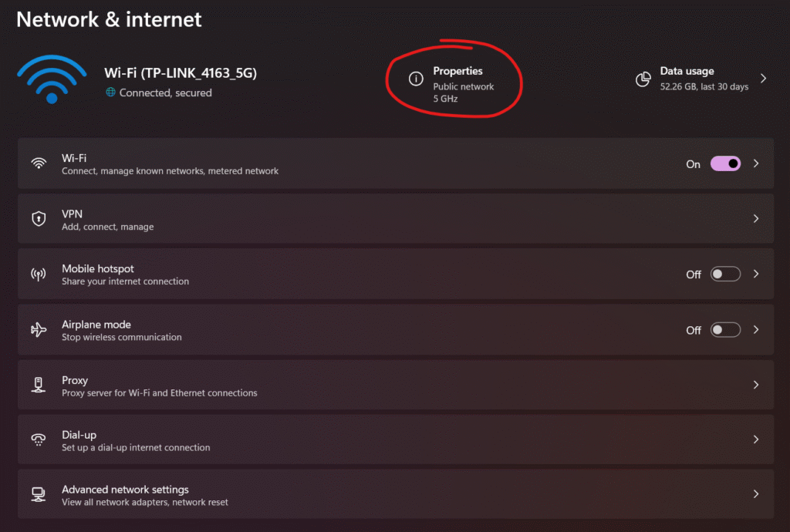Click the Wi-Fi (TP-LINK_4163_5G) network name
Screen dimensions: 790x532
pos(181,73)
